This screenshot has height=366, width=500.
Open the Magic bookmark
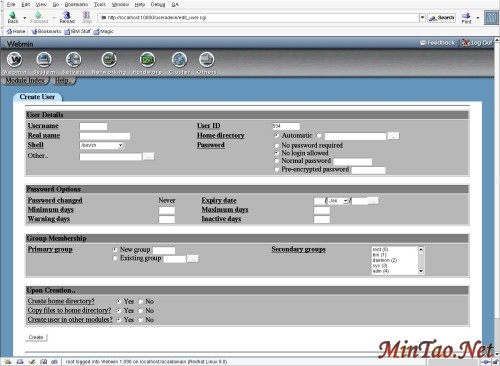click(x=104, y=31)
